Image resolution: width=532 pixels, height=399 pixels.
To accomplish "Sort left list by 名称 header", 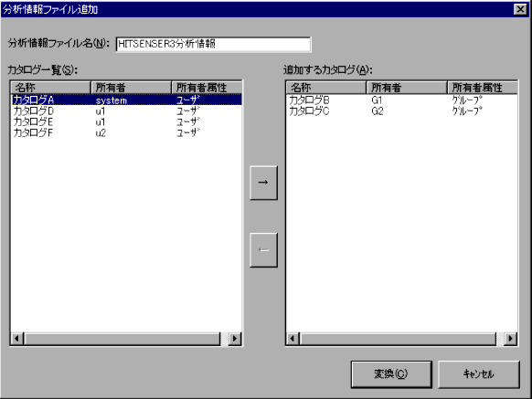I will (51, 88).
